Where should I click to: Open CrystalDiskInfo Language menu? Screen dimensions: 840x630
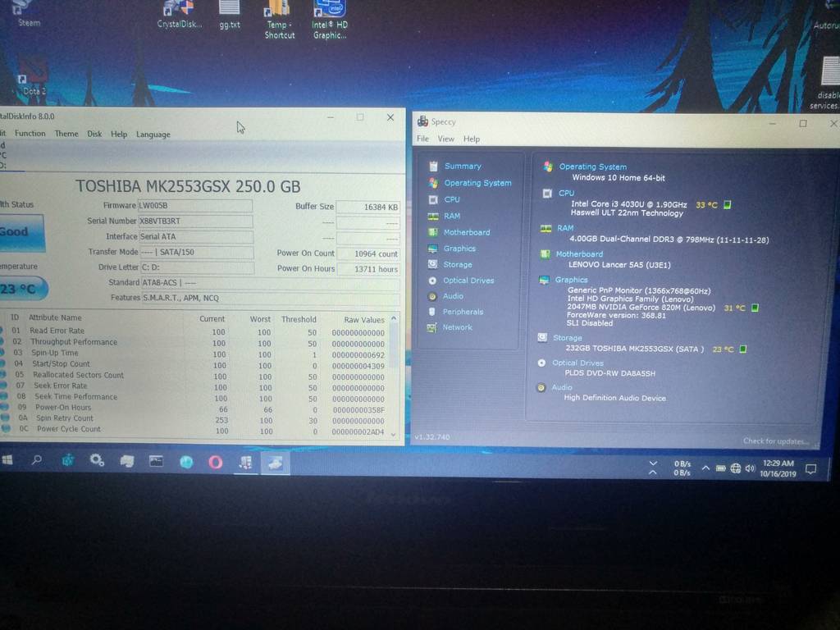click(153, 135)
